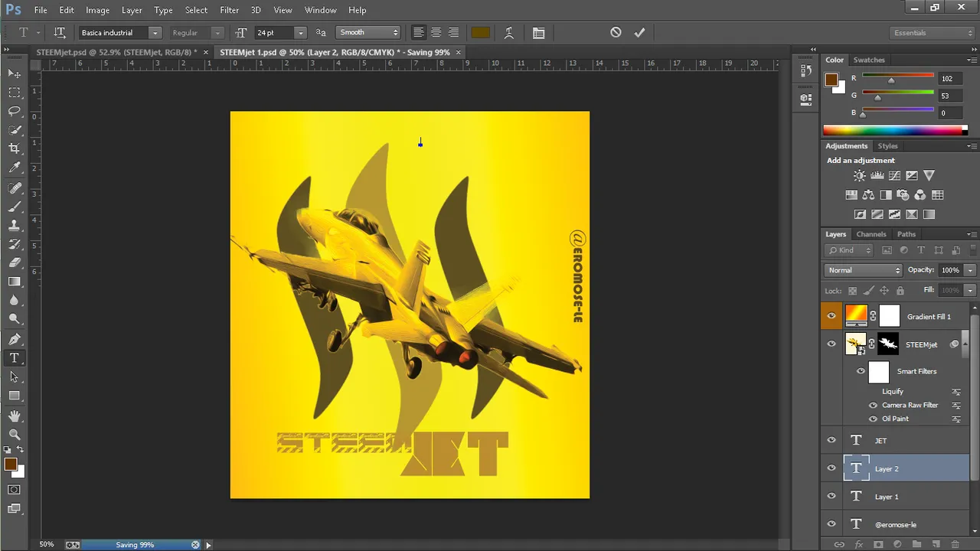Screen dimensions: 980x551
Task: Toggle the Character and Paragraph panels
Action: (539, 33)
